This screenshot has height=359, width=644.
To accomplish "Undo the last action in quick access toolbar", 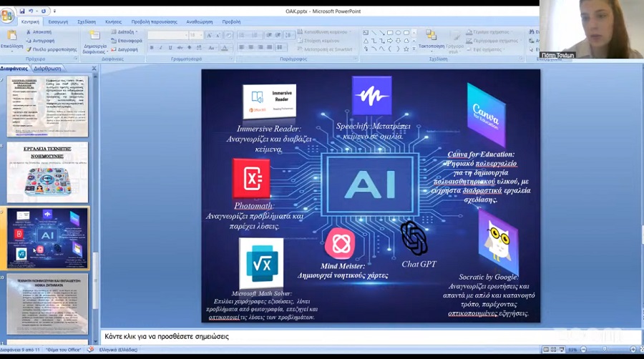I will pyautogui.click(x=31, y=11).
